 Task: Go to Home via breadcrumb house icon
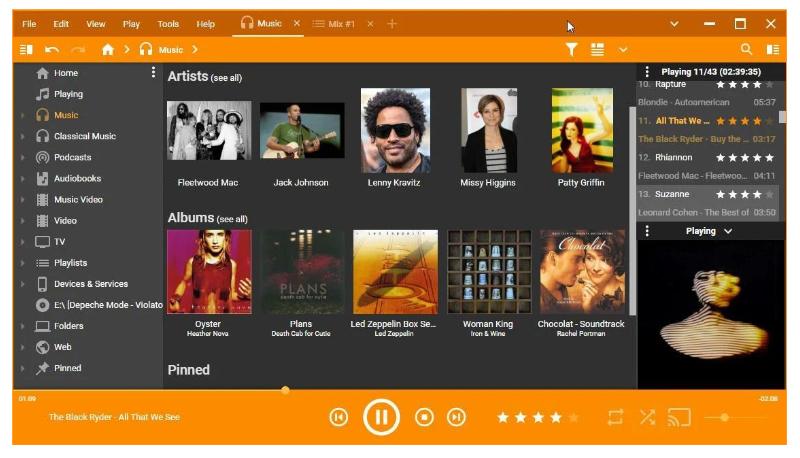(x=108, y=49)
